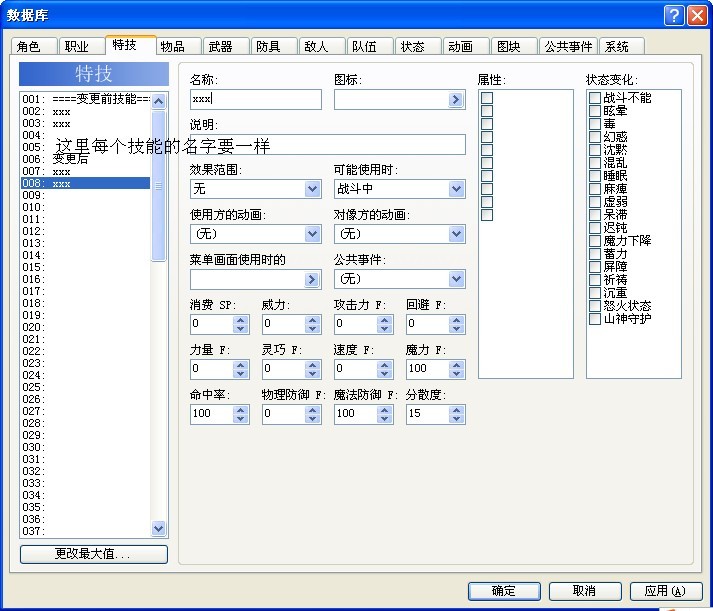This screenshot has width=713, height=611.
Task: Click the help question mark button
Action: (x=674, y=16)
